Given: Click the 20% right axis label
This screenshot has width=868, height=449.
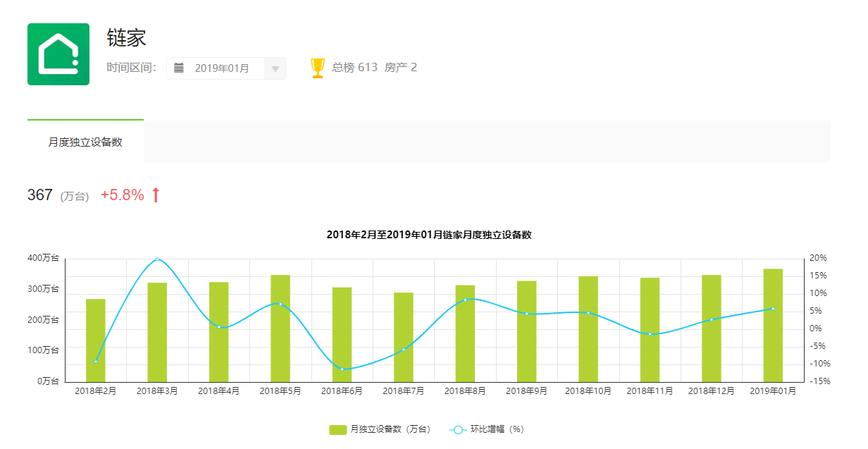Looking at the screenshot, I should tap(818, 258).
